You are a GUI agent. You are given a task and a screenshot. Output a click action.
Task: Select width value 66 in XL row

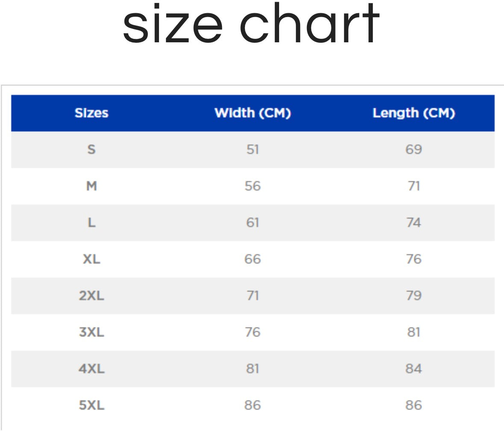tap(253, 259)
